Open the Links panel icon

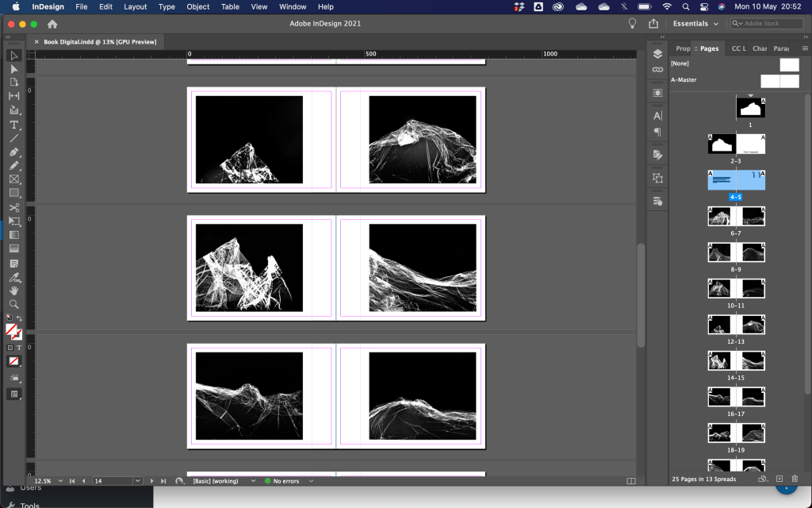[x=657, y=71]
